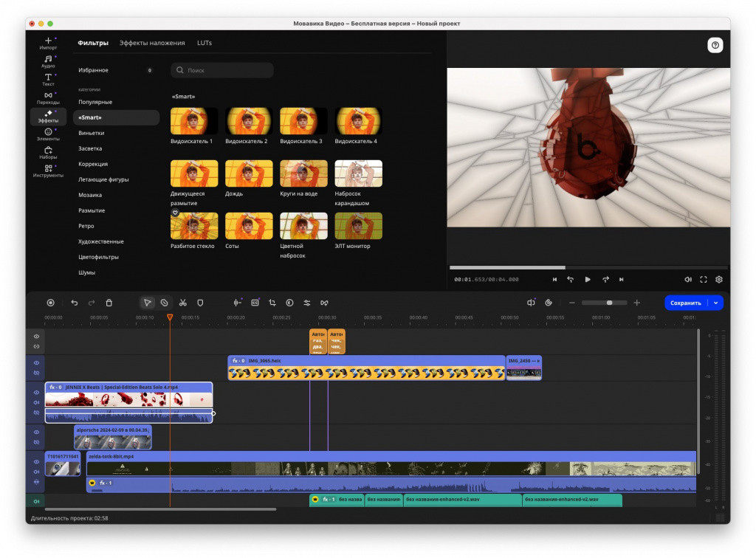756x558 pixels.
Task: Open the Художественные filter category
Action: point(101,241)
